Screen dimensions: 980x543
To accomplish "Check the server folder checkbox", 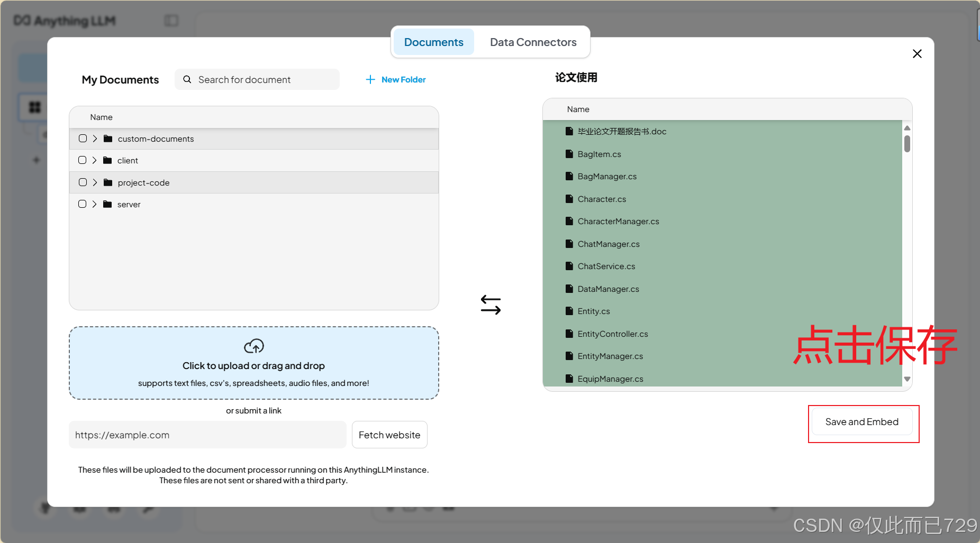I will (82, 204).
